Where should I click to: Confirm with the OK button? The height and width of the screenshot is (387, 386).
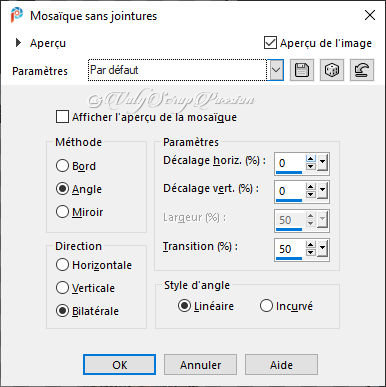pos(119,365)
